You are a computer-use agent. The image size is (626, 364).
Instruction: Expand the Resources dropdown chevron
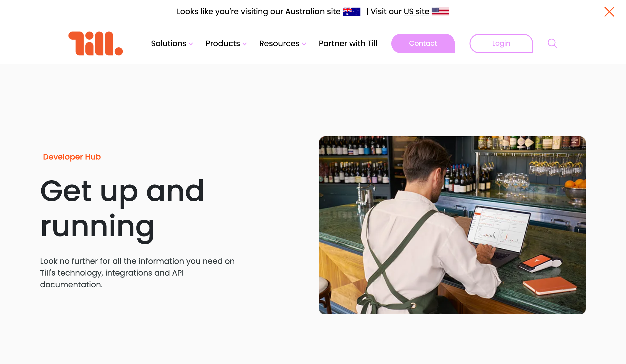coord(304,44)
